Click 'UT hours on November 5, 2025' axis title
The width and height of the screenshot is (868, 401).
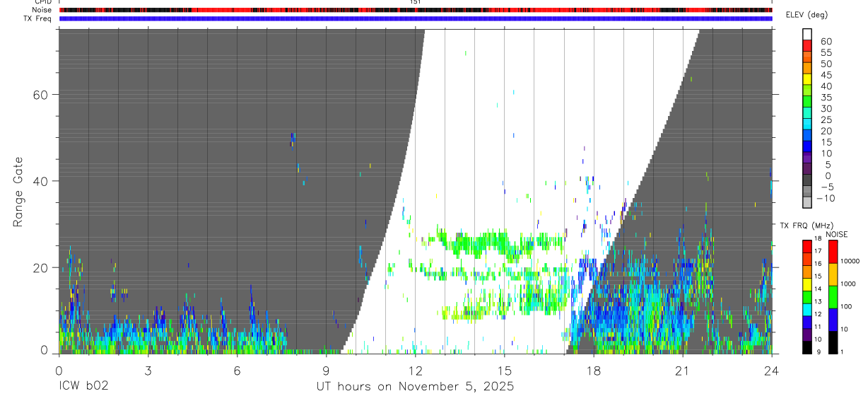point(415,387)
